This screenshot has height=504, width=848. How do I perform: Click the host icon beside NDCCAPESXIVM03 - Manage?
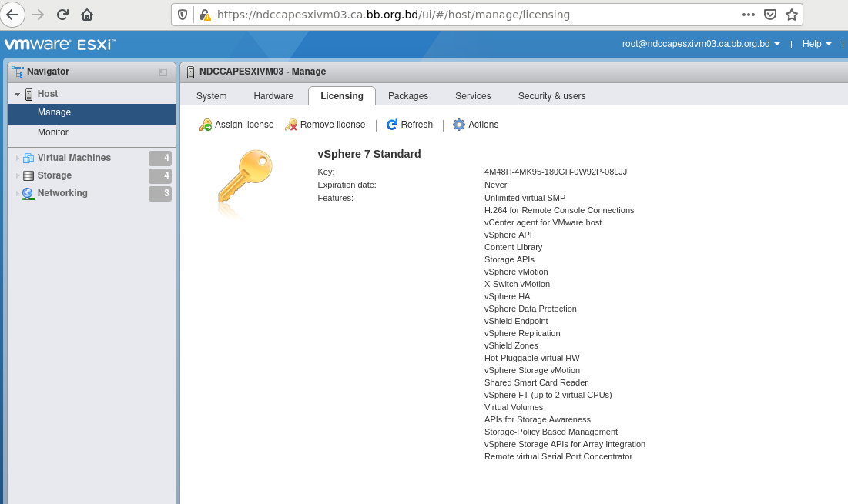pyautogui.click(x=190, y=72)
